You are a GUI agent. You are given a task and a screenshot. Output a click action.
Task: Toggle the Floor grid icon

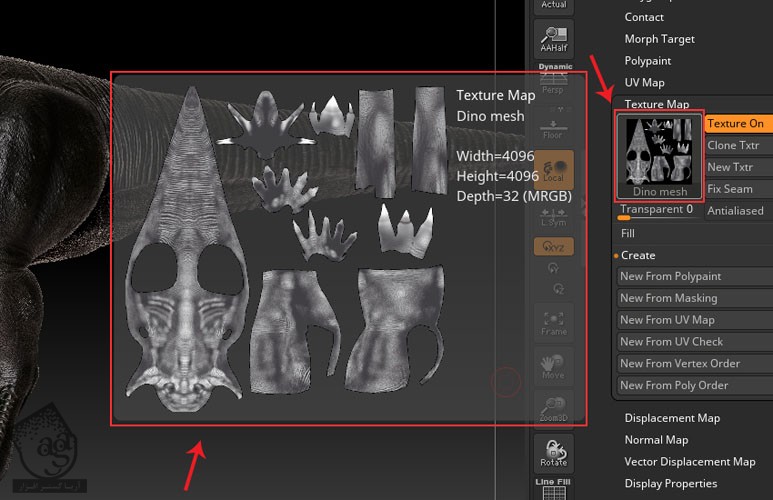[554, 126]
